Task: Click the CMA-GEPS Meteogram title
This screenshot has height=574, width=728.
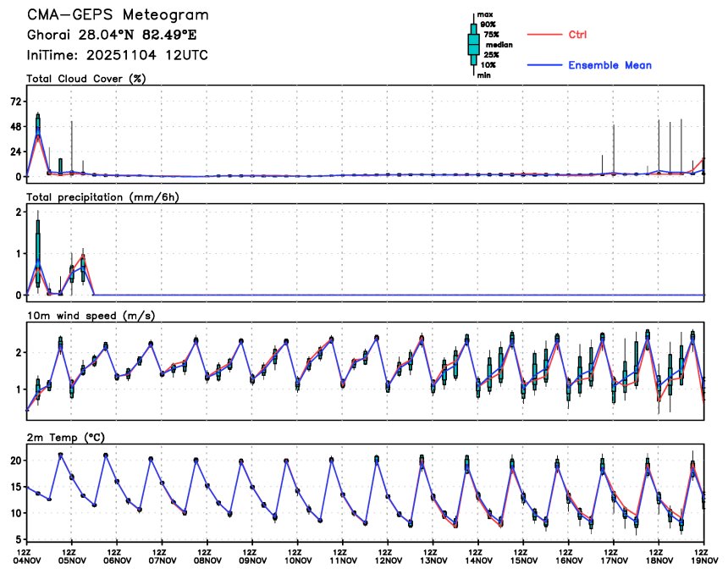Action: pos(118,15)
